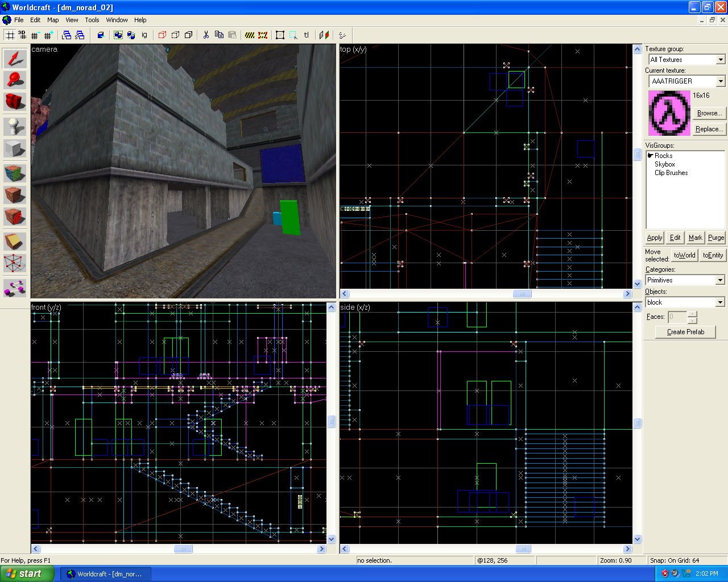The image size is (728, 582).
Task: Toggle the Texture Lock 'tl' button
Action: (x=306, y=35)
